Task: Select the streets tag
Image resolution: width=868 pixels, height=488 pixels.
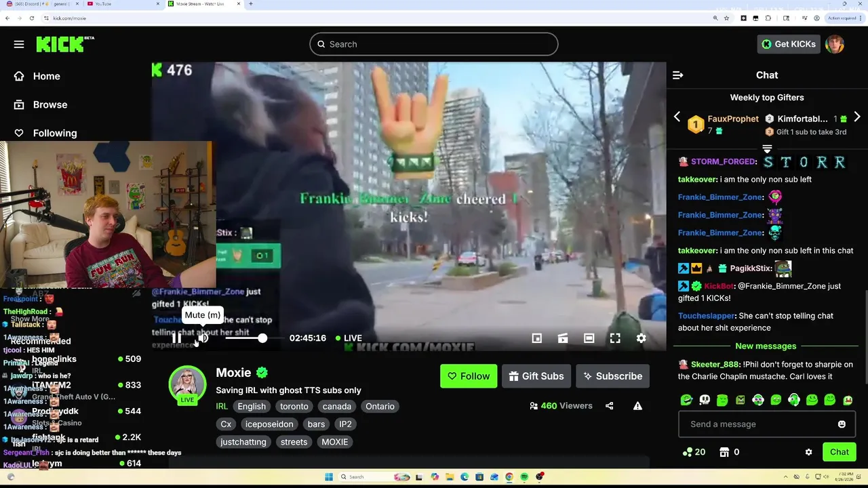Action: [294, 442]
